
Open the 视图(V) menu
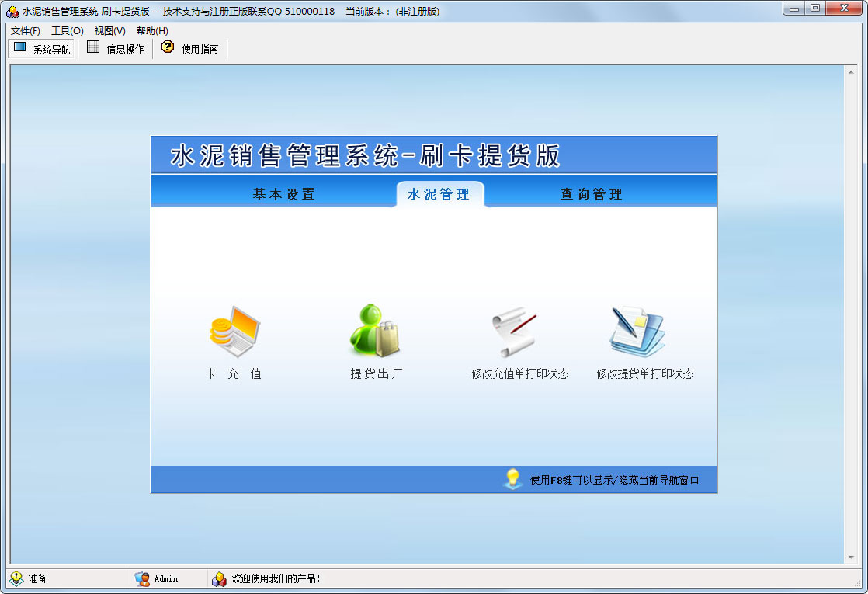point(111,31)
